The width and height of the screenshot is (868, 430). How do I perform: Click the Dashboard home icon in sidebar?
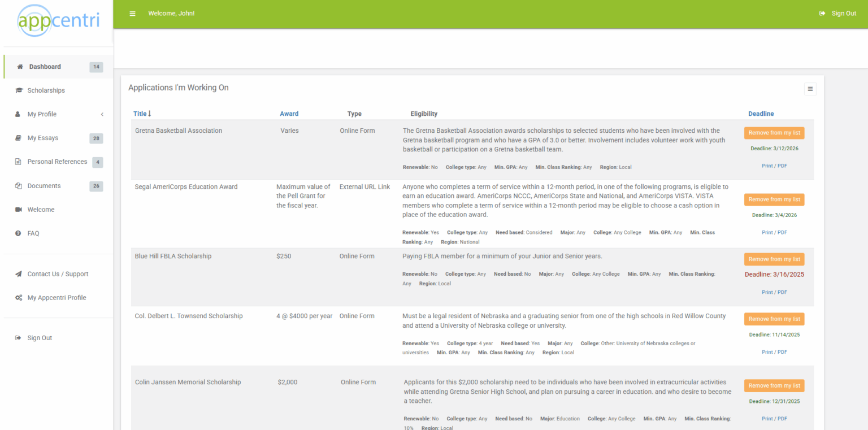pos(20,67)
